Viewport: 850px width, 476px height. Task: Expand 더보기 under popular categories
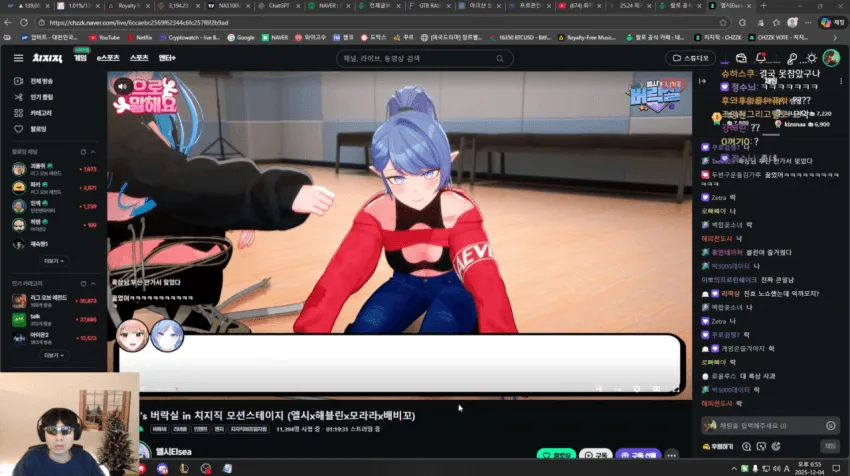pyautogui.click(x=54, y=355)
